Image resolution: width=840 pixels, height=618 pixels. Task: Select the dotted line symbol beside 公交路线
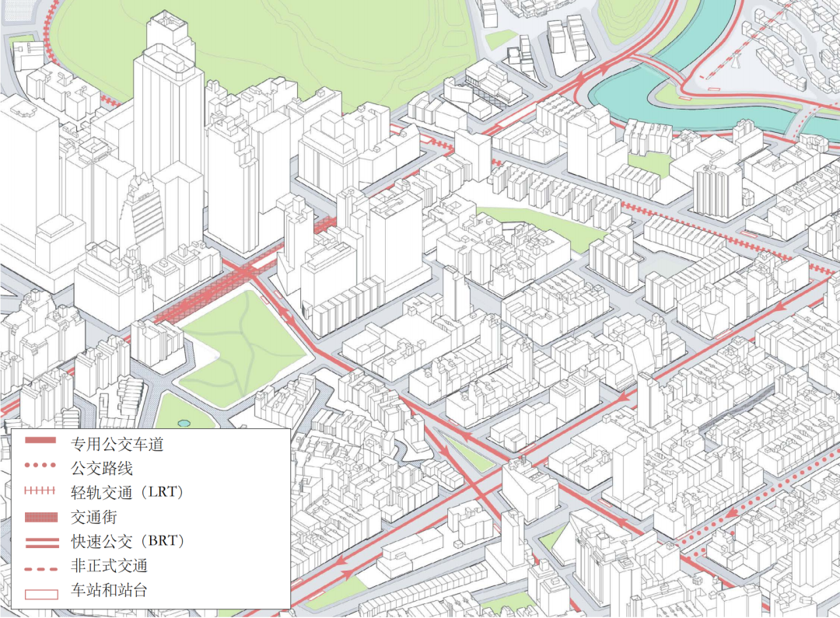[40, 466]
